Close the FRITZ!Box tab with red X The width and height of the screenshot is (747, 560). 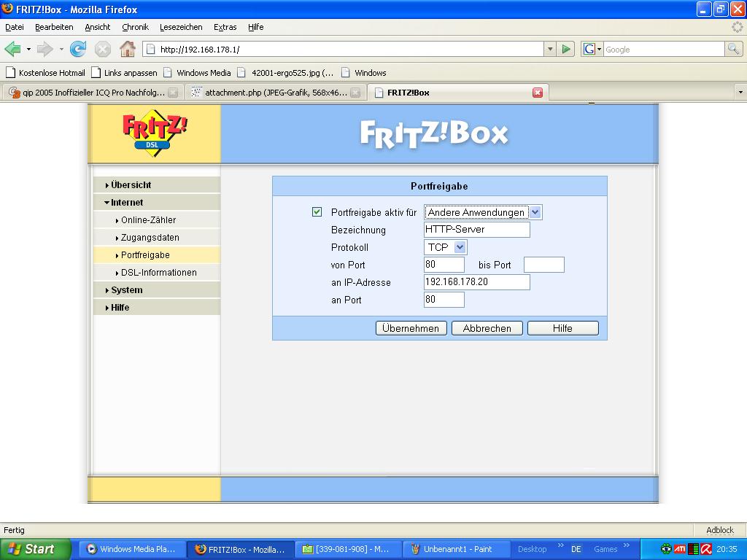[x=538, y=93]
